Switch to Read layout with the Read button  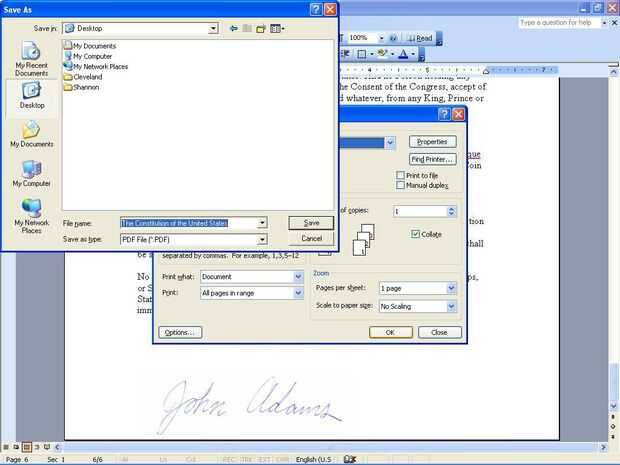pos(420,38)
